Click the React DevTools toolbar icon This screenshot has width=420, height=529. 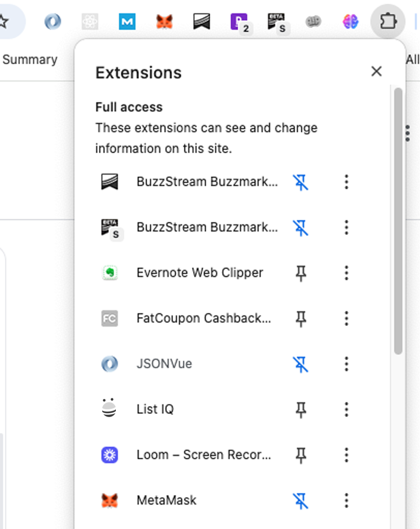pos(90,21)
